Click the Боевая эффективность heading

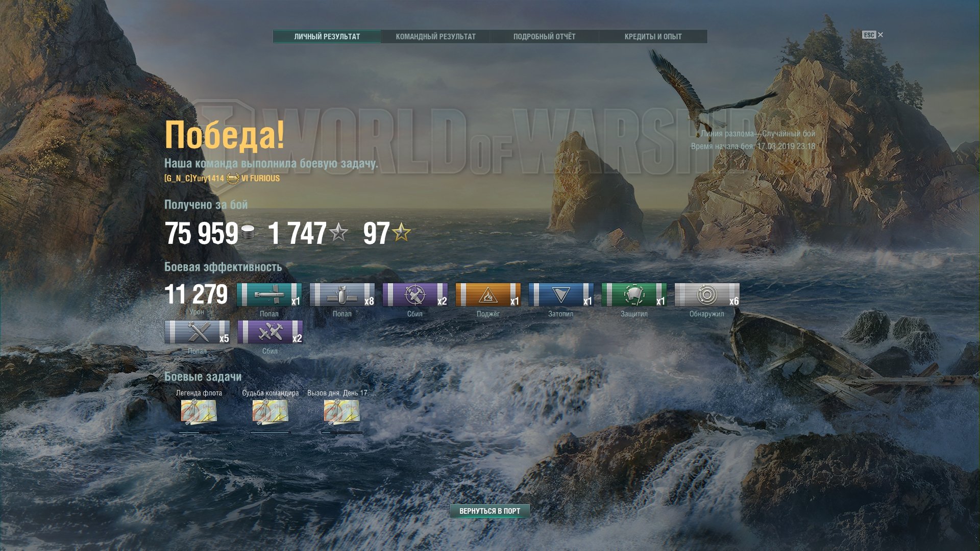[x=223, y=267]
